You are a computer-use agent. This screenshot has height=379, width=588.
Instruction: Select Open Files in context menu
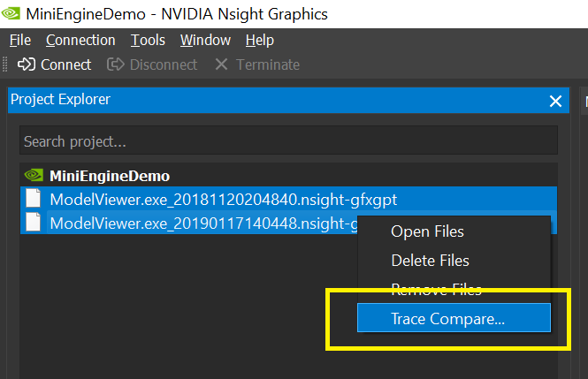click(427, 231)
